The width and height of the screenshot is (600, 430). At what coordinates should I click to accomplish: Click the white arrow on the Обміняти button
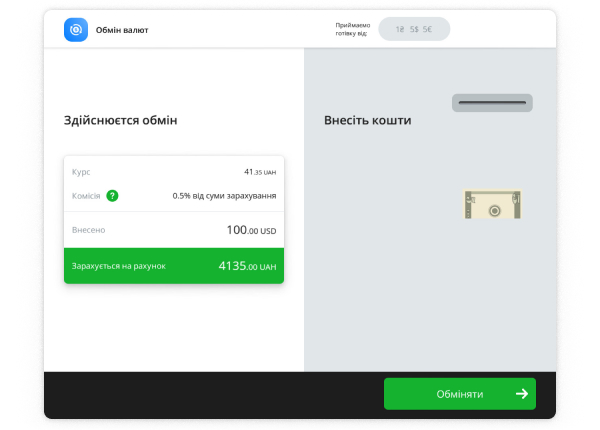pyautogui.click(x=521, y=394)
